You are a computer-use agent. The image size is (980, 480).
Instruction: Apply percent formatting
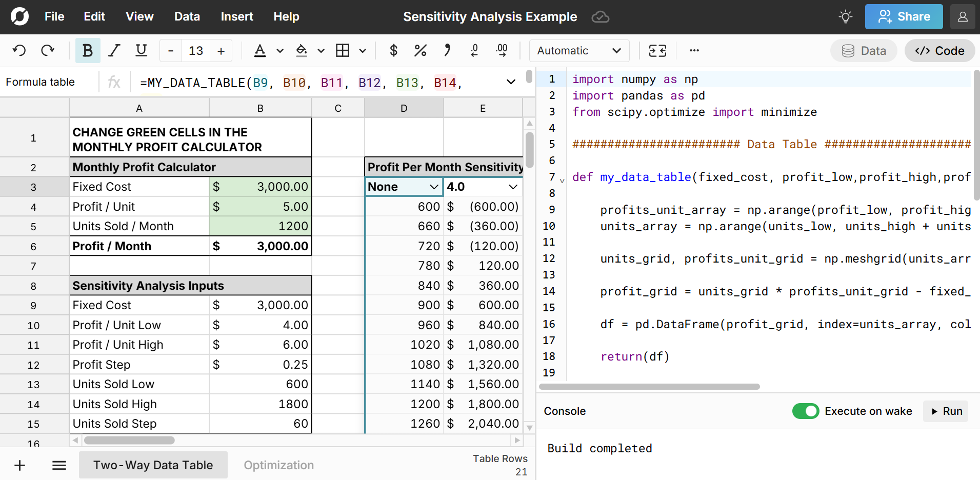(421, 50)
